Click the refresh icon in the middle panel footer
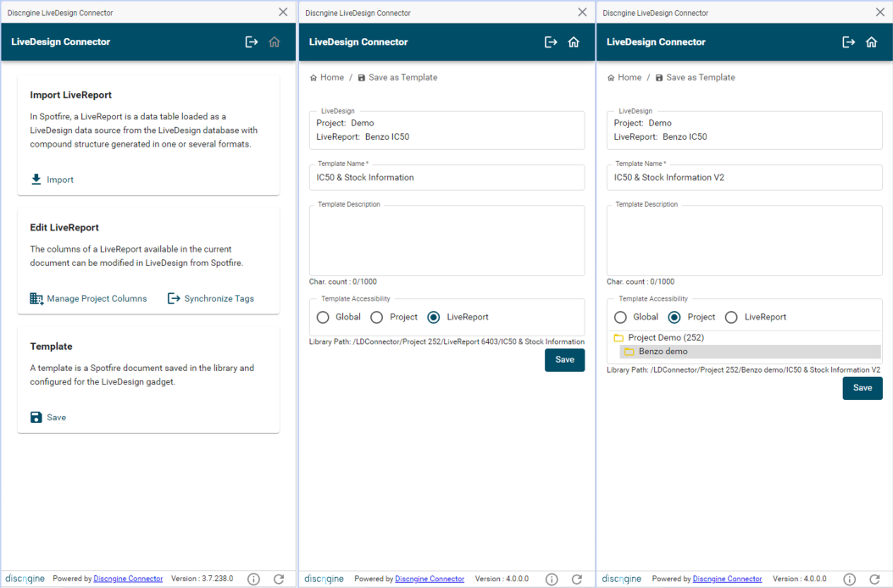893x588 pixels. (x=577, y=579)
